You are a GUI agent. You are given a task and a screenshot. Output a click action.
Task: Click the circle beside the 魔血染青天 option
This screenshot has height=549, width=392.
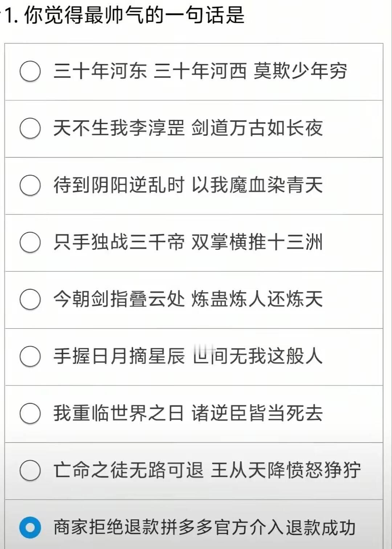click(31, 185)
